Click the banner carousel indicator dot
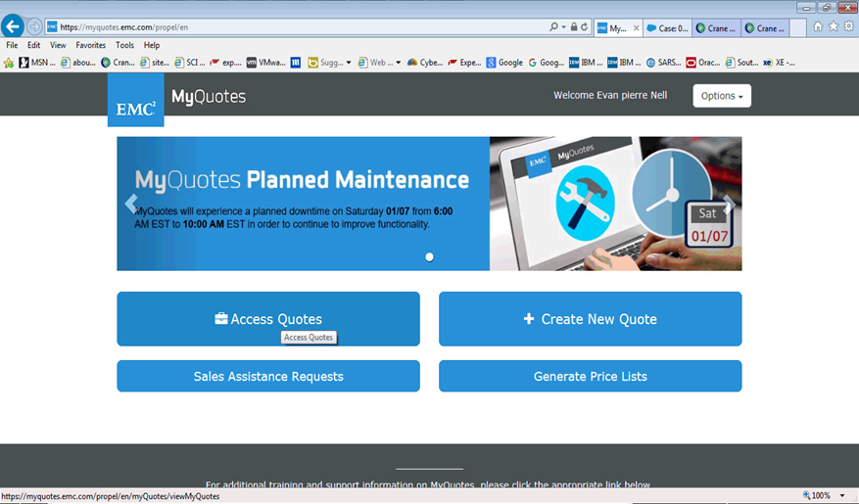Image resolution: width=859 pixels, height=504 pixels. [x=429, y=256]
